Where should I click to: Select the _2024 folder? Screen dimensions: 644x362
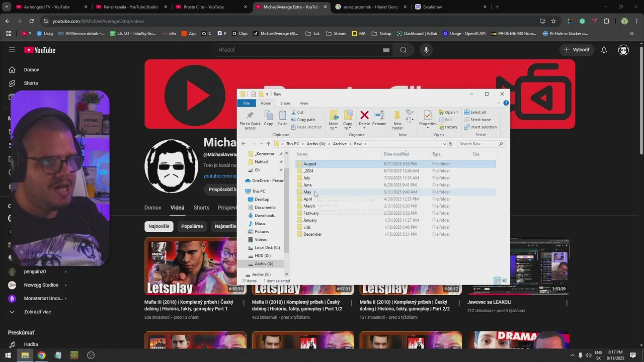[x=395, y=171]
